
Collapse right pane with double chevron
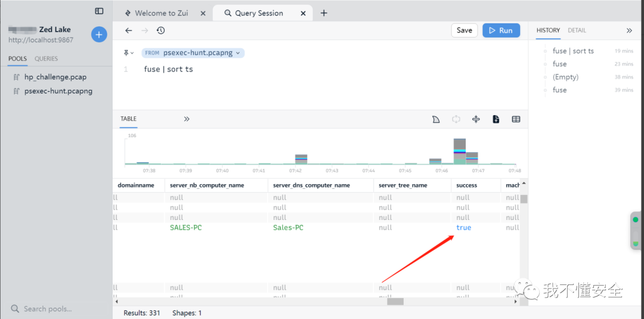(x=629, y=30)
